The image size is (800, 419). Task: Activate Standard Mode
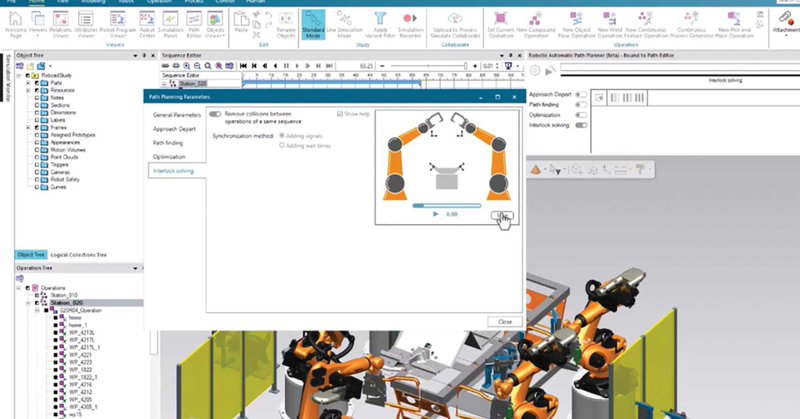click(x=313, y=24)
